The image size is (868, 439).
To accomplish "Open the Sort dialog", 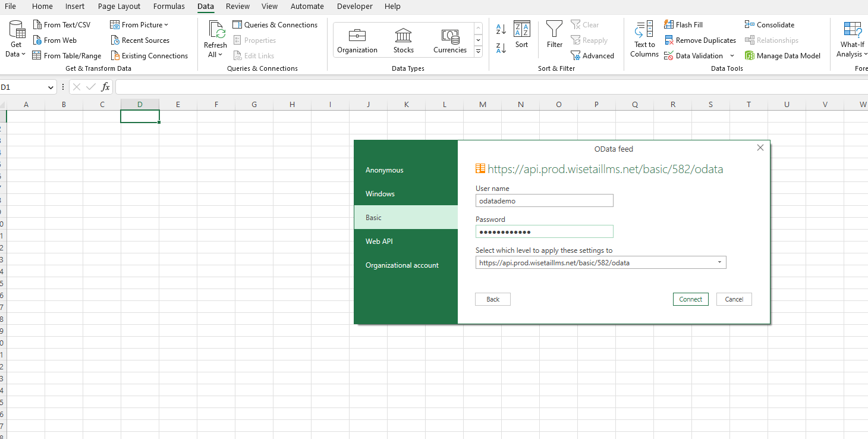I will tap(521, 35).
